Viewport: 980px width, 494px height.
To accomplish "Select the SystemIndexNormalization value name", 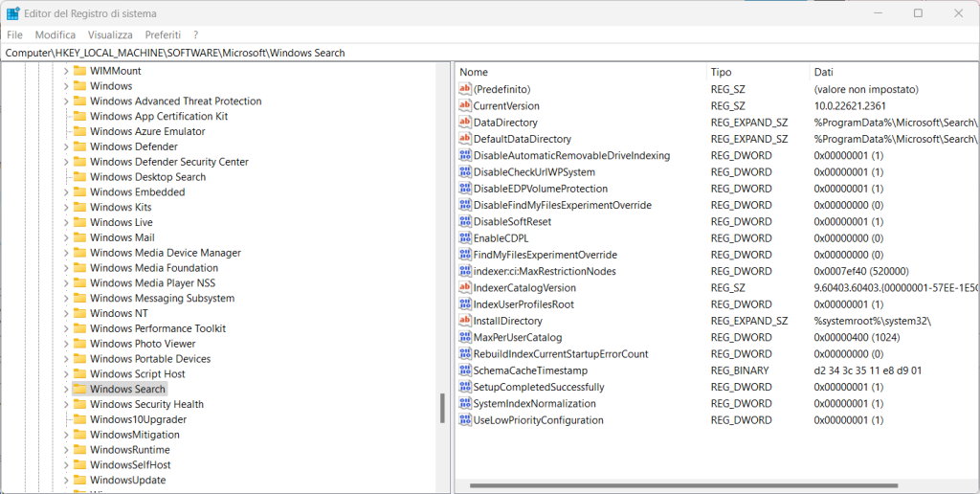I will (534, 403).
